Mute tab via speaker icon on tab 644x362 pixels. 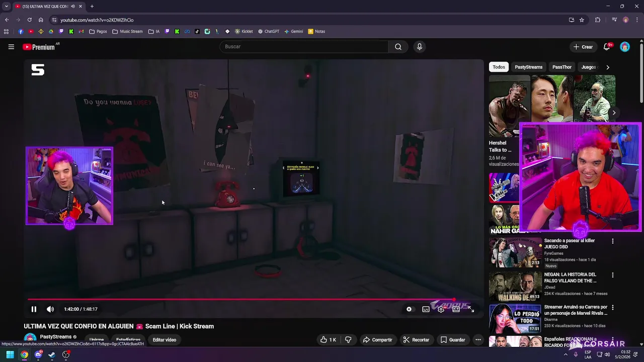click(x=73, y=7)
